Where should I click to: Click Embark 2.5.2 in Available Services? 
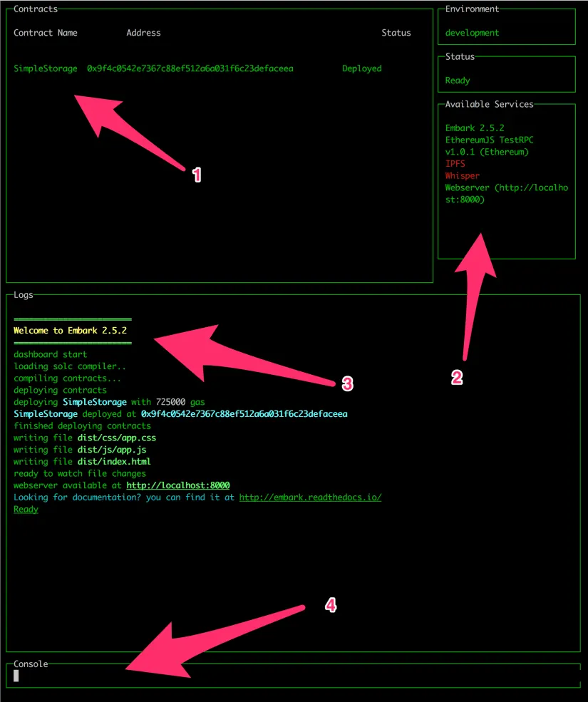475,128
